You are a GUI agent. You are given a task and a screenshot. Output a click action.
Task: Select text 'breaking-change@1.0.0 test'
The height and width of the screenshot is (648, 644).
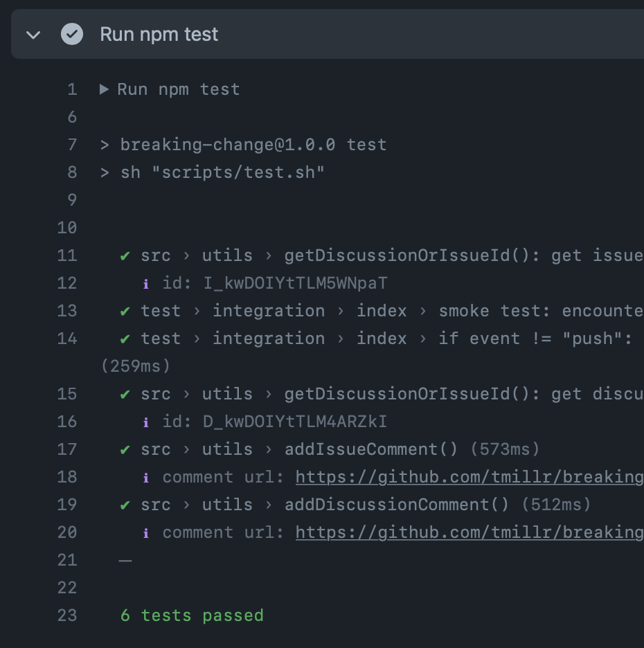tap(253, 145)
